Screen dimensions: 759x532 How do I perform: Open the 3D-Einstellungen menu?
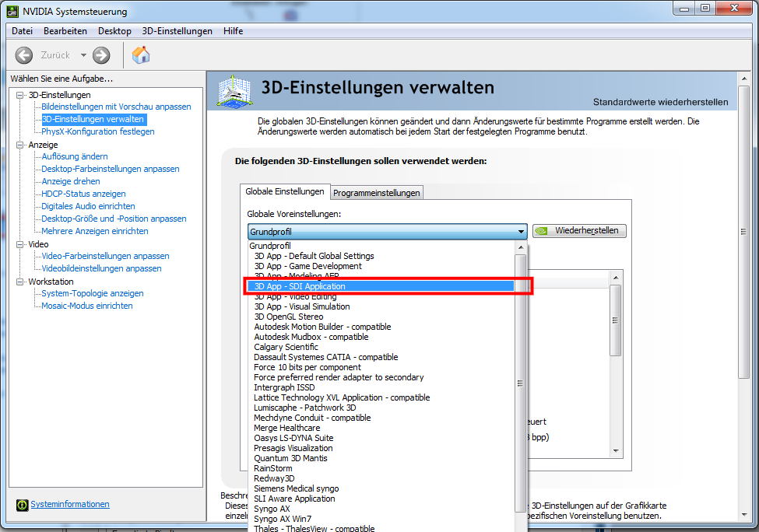177,31
